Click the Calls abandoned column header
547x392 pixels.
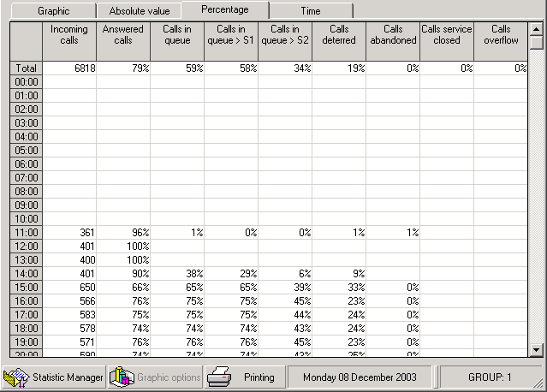coord(393,41)
